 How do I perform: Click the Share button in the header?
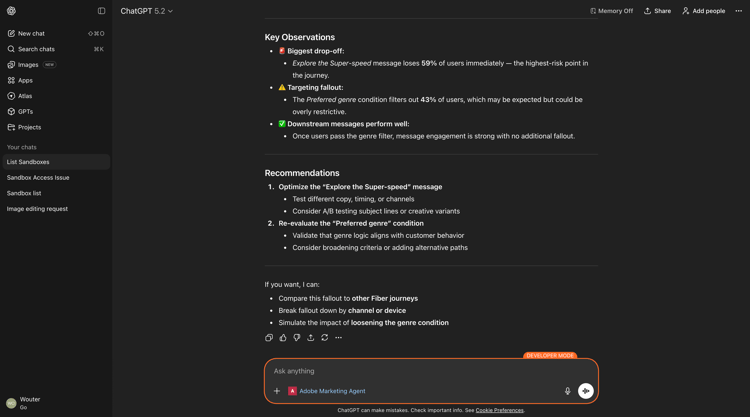click(x=657, y=11)
